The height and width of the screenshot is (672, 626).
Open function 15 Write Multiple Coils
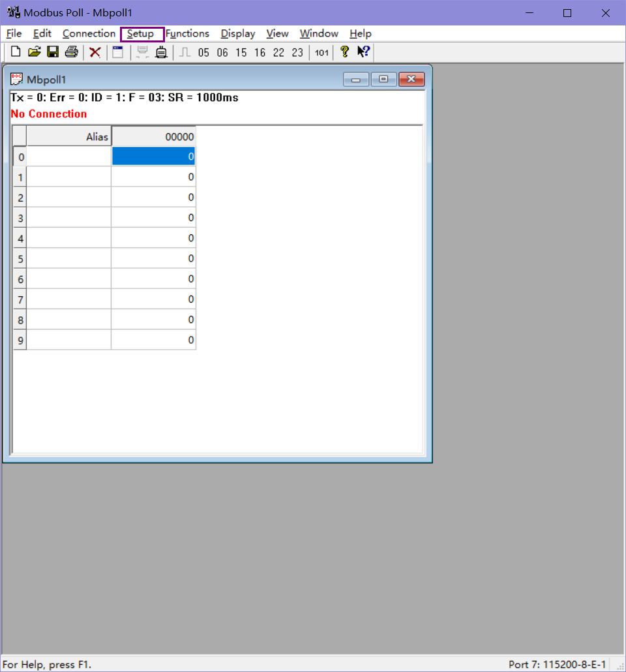point(241,53)
